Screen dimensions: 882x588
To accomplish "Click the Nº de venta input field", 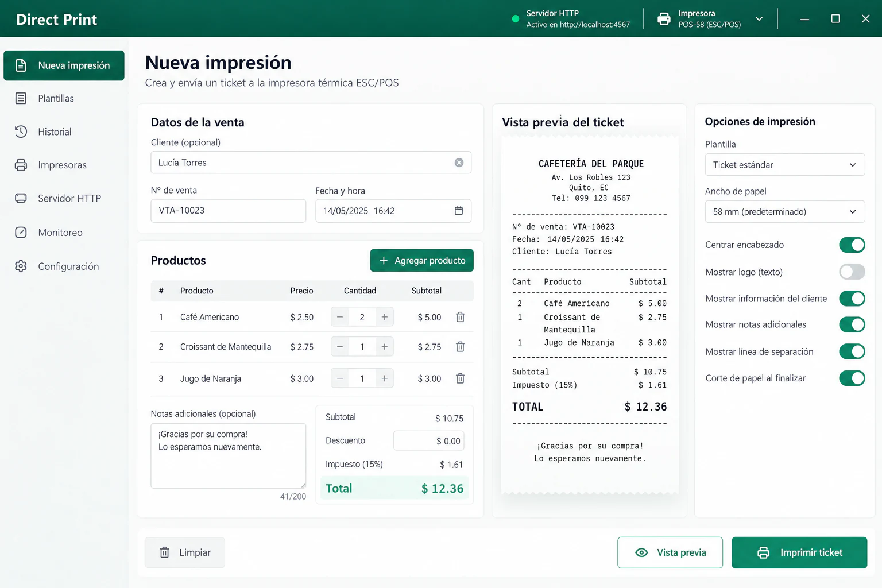I will tap(229, 211).
